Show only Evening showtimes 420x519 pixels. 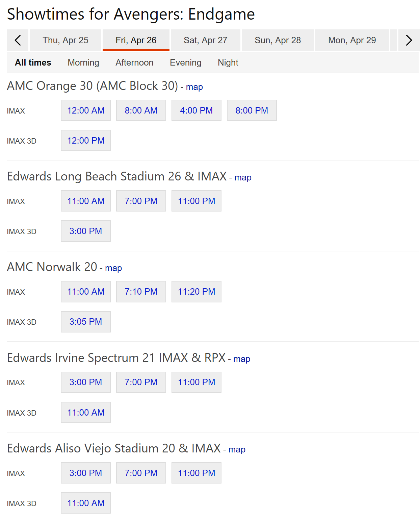coord(185,63)
